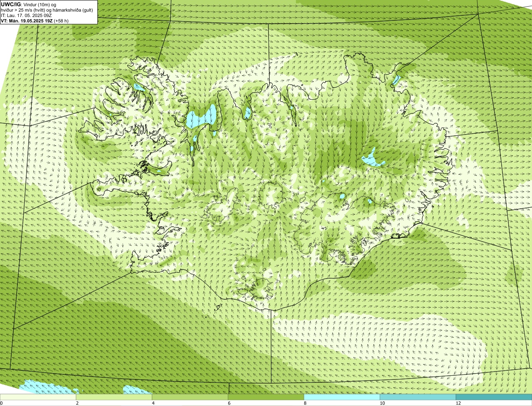Screen dimensions: 532x406
Task: Select the 4–6 m/s green legend segment
Action: pos(191,397)
